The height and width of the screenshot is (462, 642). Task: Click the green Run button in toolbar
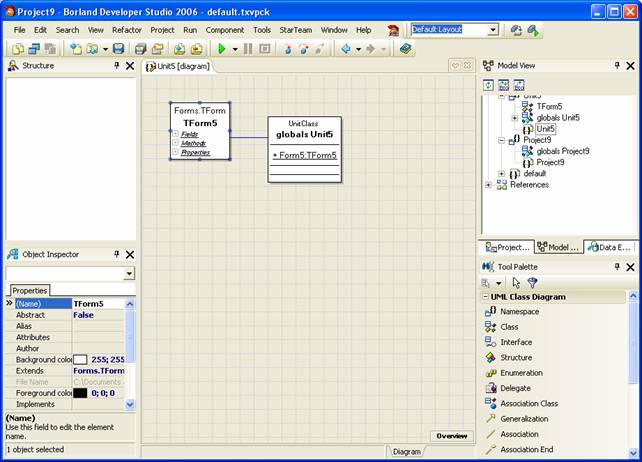(x=222, y=48)
